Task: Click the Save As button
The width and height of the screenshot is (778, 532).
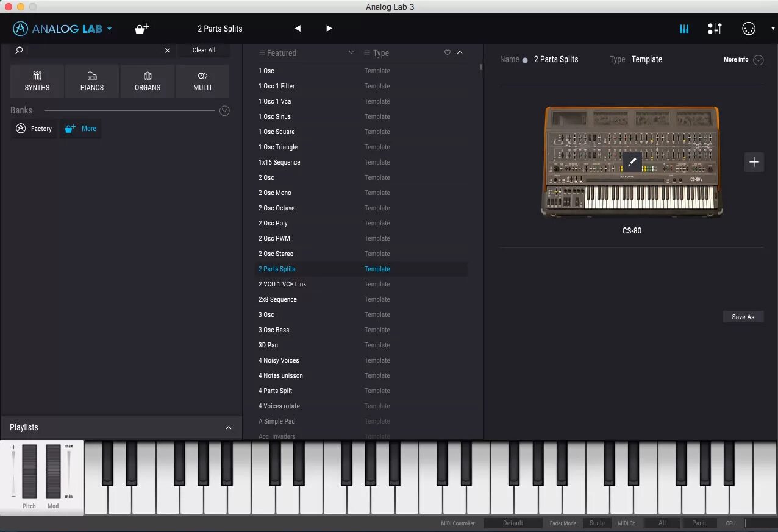Action: pos(743,317)
